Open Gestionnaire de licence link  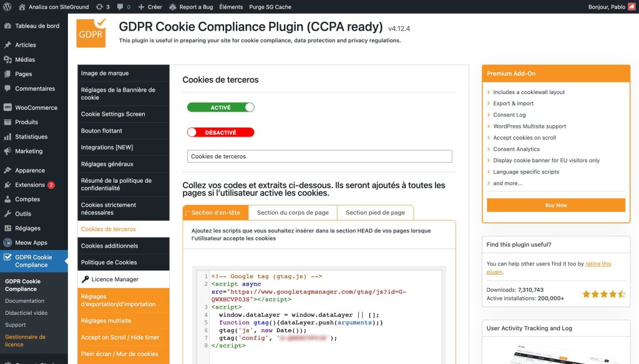pyautogui.click(x=25, y=341)
